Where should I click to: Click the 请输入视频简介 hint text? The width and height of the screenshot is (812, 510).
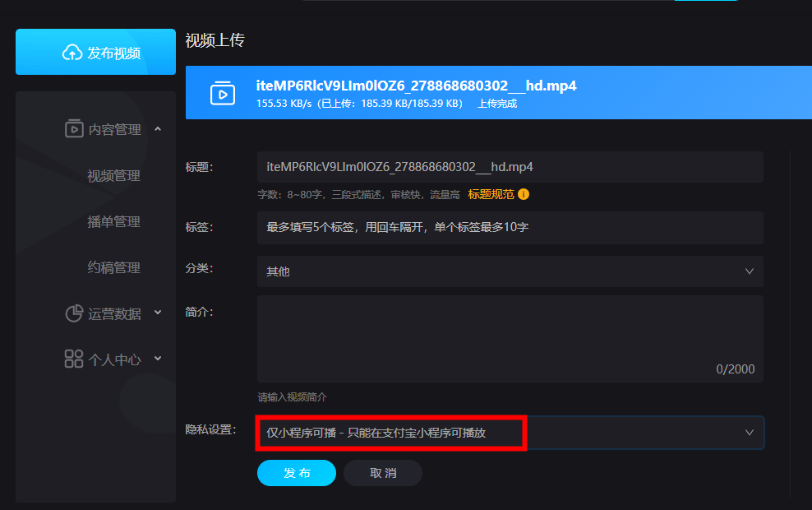click(x=292, y=397)
